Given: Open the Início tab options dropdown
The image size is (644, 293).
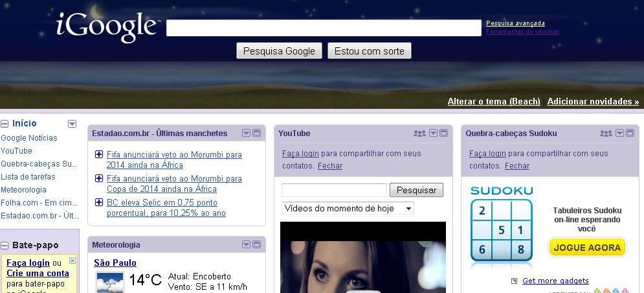Looking at the screenshot, I should [x=72, y=124].
